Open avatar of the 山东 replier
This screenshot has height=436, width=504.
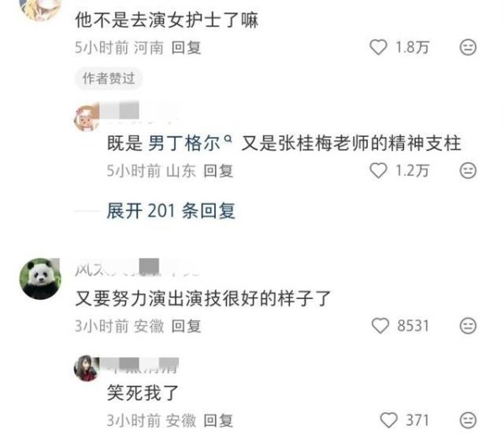[86, 118]
